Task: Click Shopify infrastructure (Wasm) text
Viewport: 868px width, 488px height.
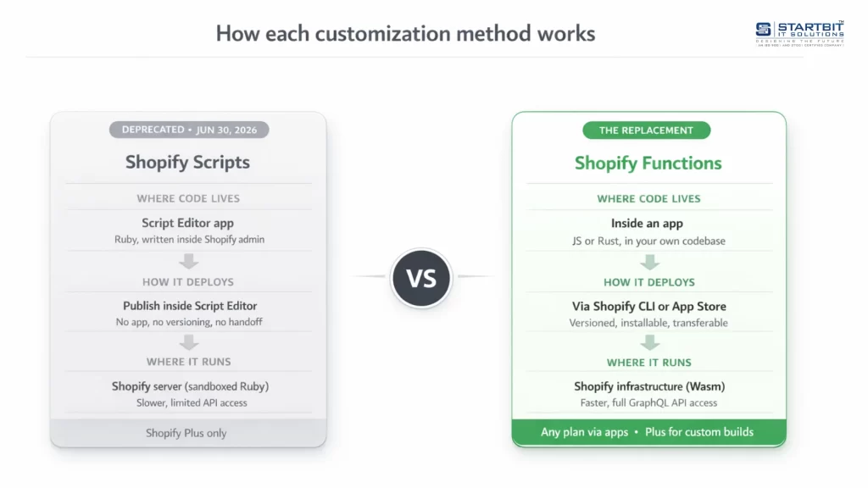Action: [x=649, y=386]
